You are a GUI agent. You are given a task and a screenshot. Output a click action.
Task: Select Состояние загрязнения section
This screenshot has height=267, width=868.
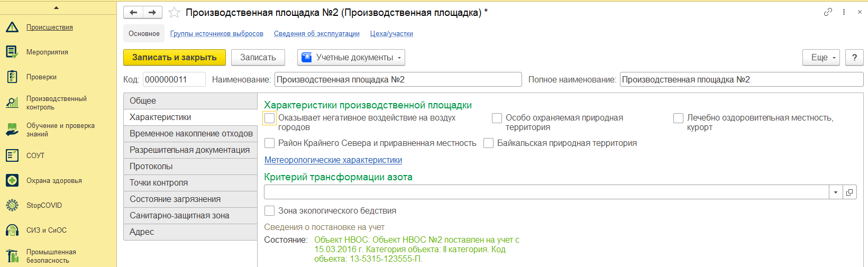coord(190,199)
